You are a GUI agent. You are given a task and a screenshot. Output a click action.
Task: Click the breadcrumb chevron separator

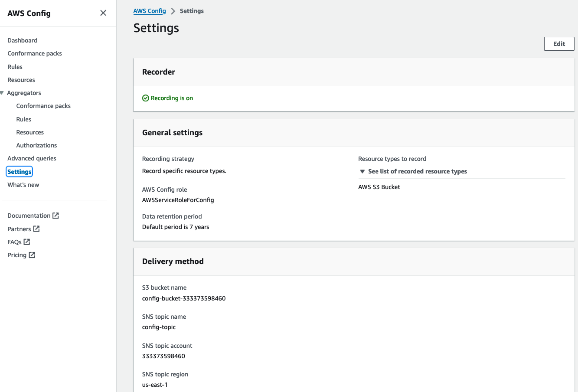tap(173, 11)
